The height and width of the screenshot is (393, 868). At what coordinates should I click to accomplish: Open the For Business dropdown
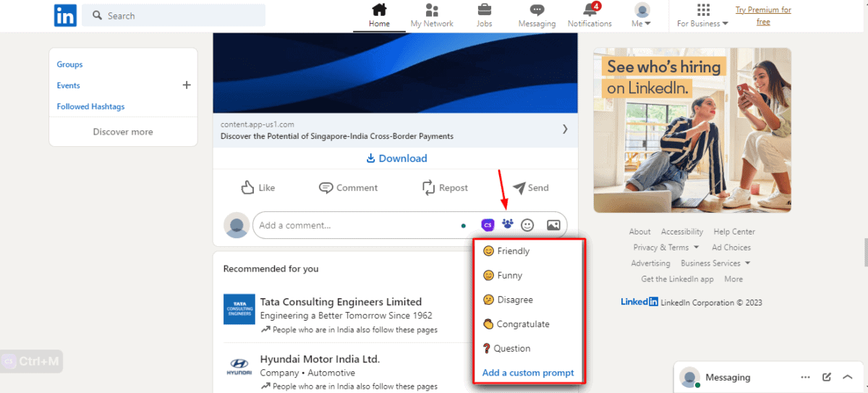[702, 16]
